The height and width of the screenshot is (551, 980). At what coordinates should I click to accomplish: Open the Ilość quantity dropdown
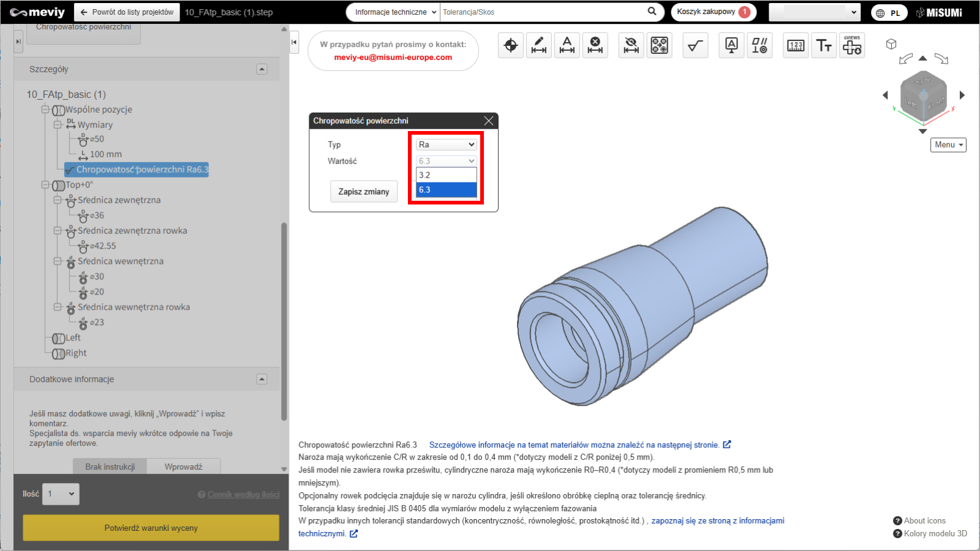point(61,494)
